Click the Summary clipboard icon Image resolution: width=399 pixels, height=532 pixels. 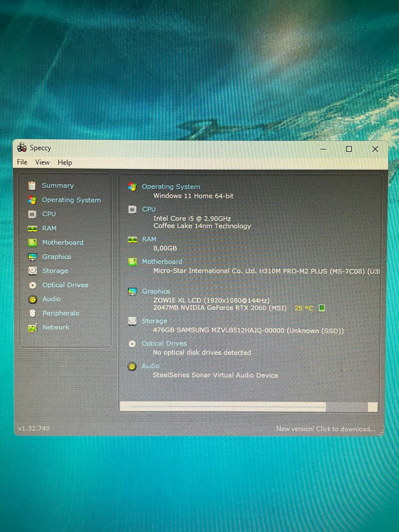pyautogui.click(x=32, y=185)
